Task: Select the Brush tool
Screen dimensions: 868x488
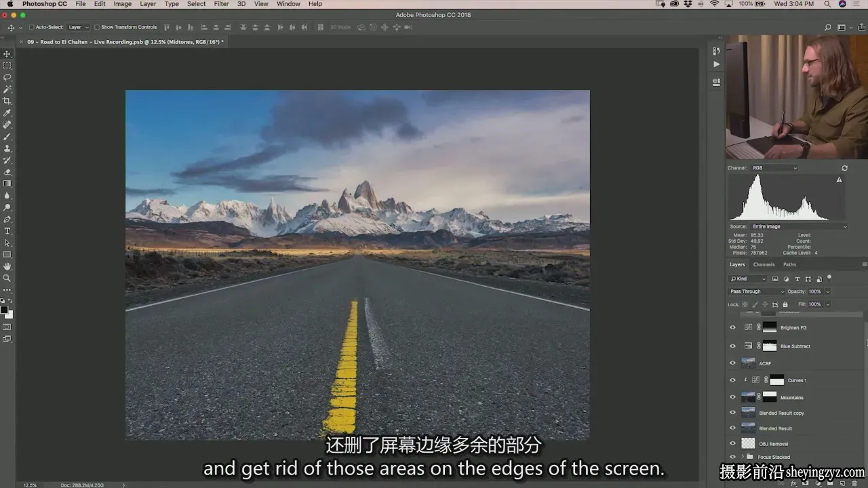Action: pyautogui.click(x=7, y=136)
